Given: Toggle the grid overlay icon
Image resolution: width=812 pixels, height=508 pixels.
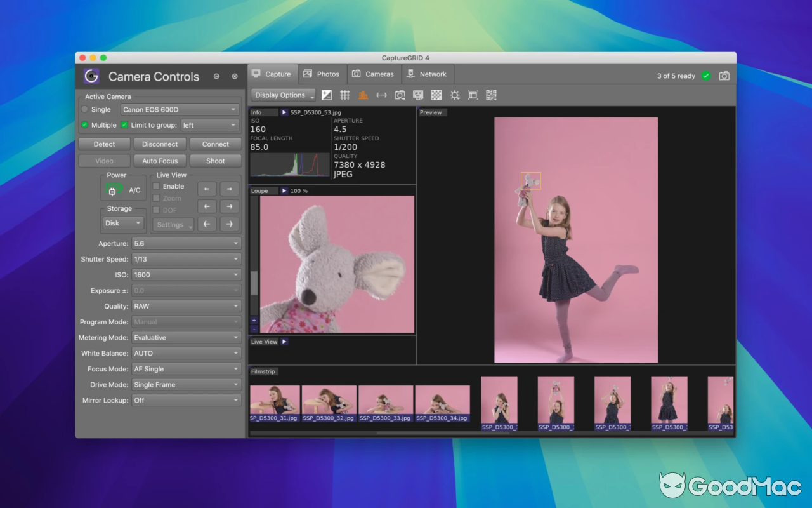Looking at the screenshot, I should coord(345,95).
